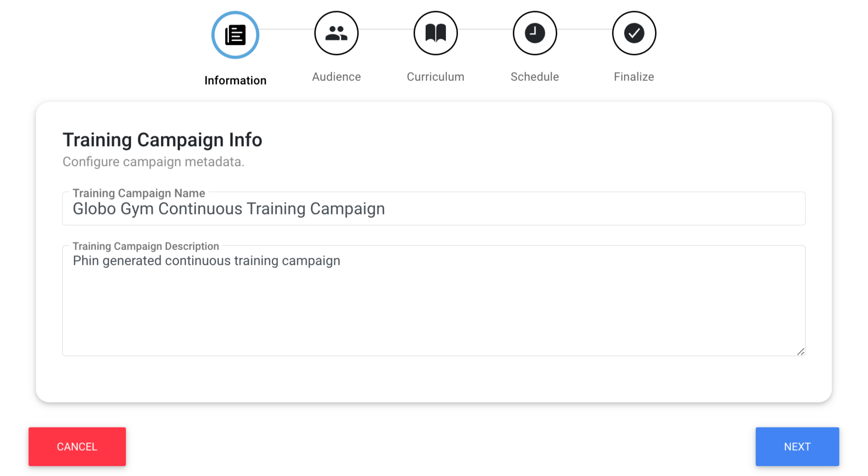868x476 pixels.
Task: Click the Information step icon
Action: [235, 34]
